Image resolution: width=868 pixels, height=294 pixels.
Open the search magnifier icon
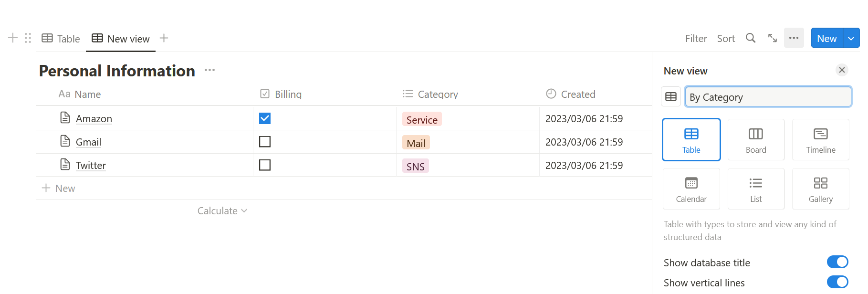[x=751, y=38]
